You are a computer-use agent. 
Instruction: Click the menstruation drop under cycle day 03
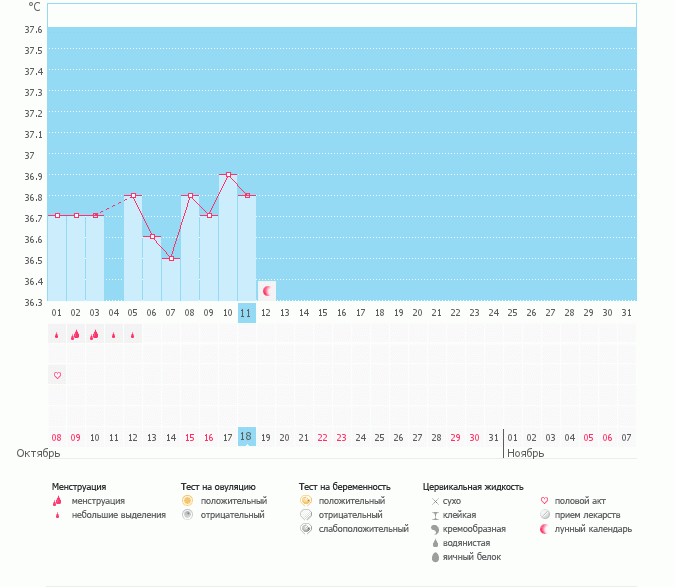pos(94,335)
